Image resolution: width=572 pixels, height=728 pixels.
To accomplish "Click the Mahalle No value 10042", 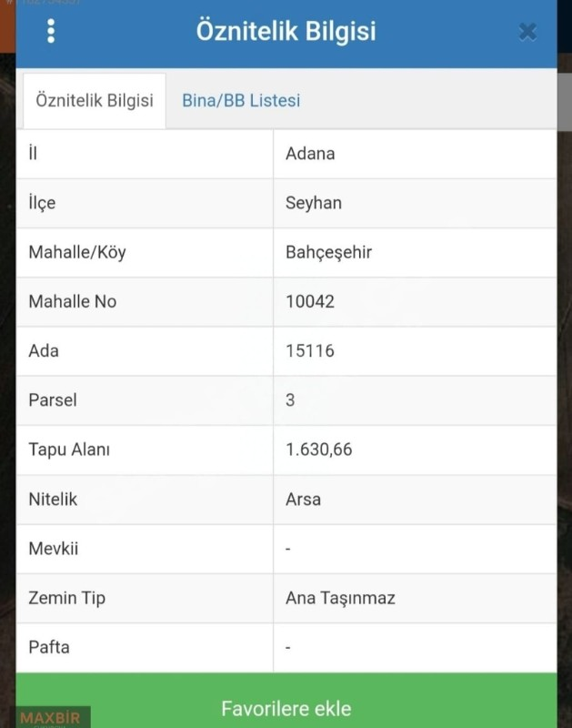I will click(x=310, y=301).
